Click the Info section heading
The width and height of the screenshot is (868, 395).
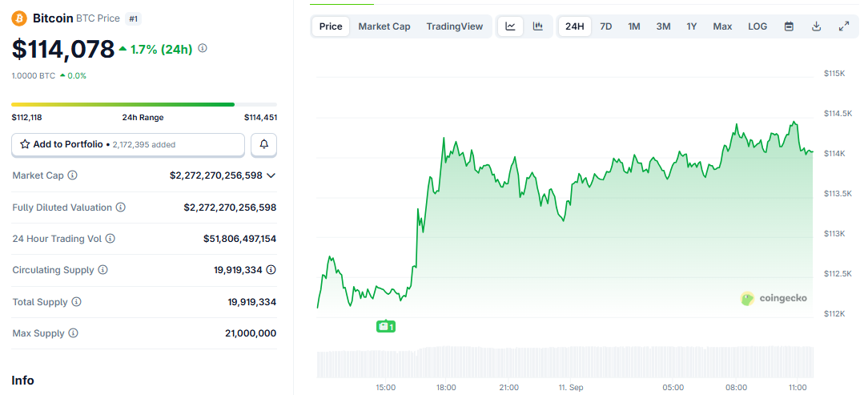point(22,381)
